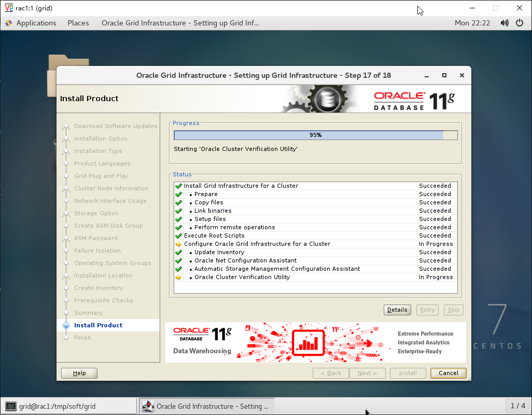The image size is (532, 415).
Task: Select Download Software Updates step
Action: tap(116, 126)
